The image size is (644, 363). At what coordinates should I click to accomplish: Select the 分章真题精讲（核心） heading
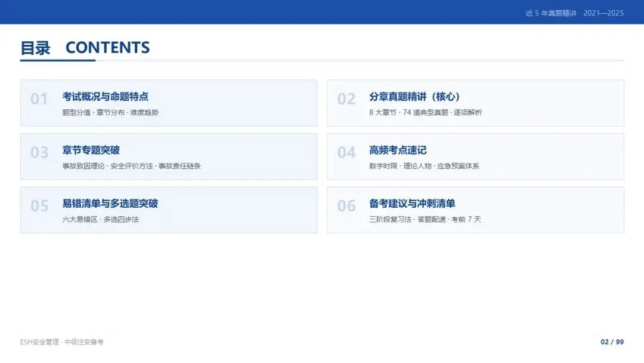pyautogui.click(x=414, y=97)
